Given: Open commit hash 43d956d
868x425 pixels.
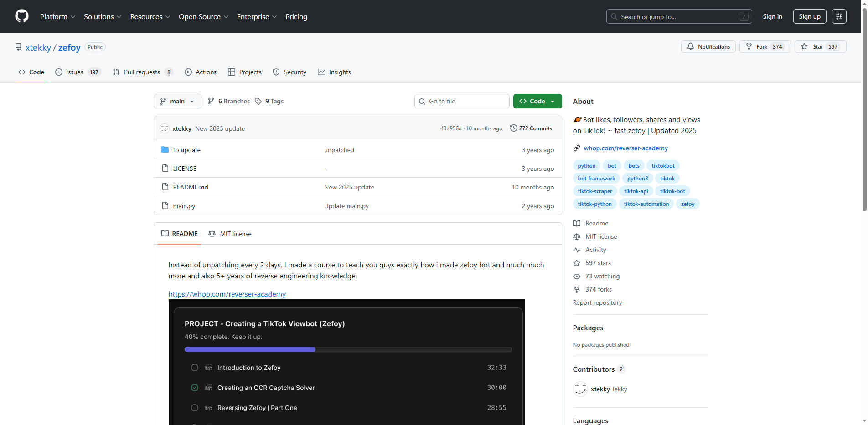Looking at the screenshot, I should point(451,128).
